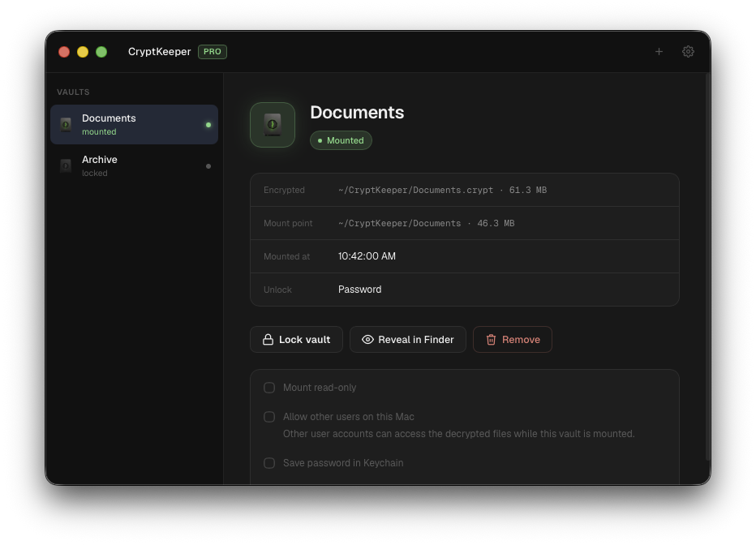Click the encrypted path ~/CryptKeeper/Documents.crypt

click(415, 190)
